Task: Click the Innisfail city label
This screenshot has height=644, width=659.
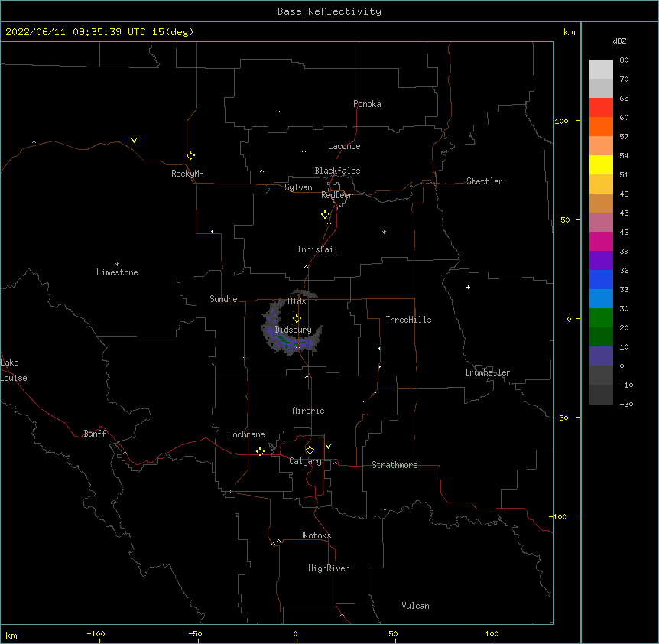Action: click(317, 249)
